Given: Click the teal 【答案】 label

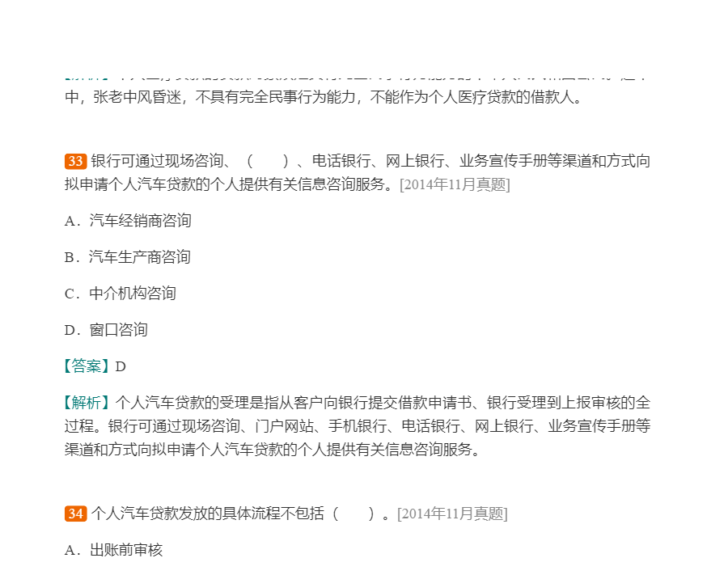Looking at the screenshot, I should (x=87, y=366).
